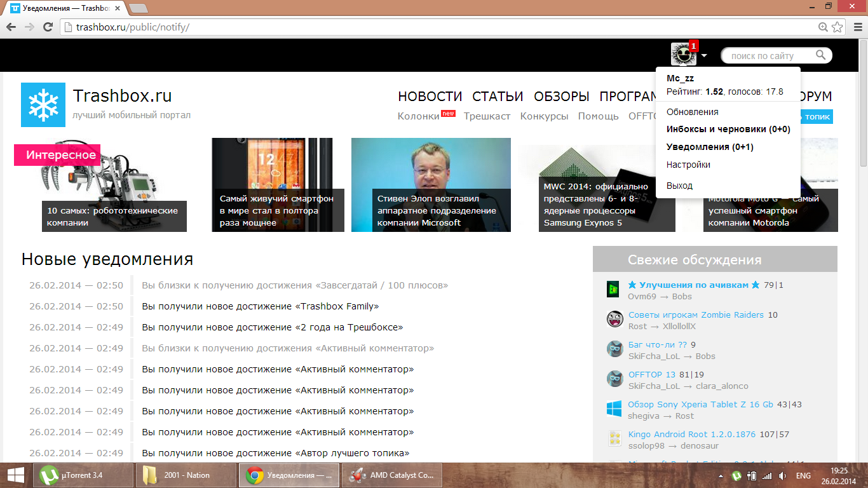Open the user avatar icon in header

coord(684,54)
